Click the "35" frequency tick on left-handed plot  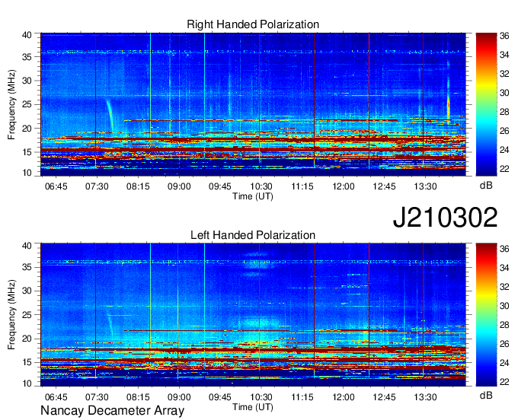(27, 267)
